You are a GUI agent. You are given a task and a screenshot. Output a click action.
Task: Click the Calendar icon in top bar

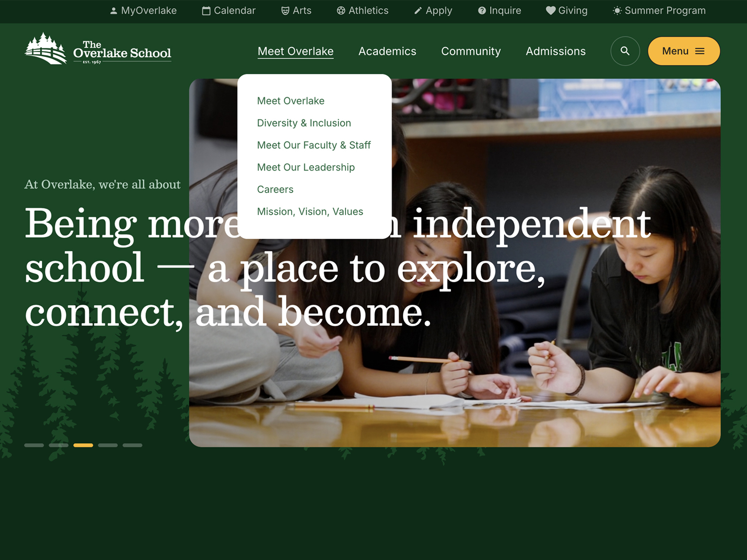click(x=206, y=11)
